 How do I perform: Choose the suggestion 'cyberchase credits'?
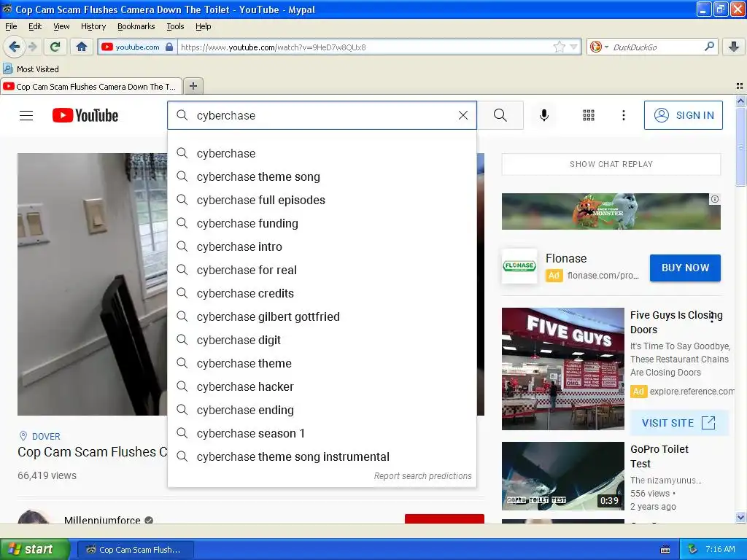pos(322,293)
